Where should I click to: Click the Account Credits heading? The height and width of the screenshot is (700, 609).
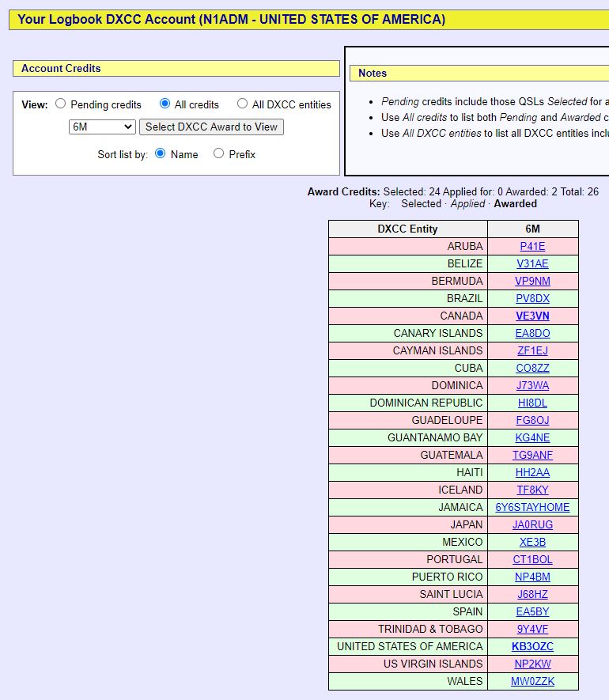(176, 68)
